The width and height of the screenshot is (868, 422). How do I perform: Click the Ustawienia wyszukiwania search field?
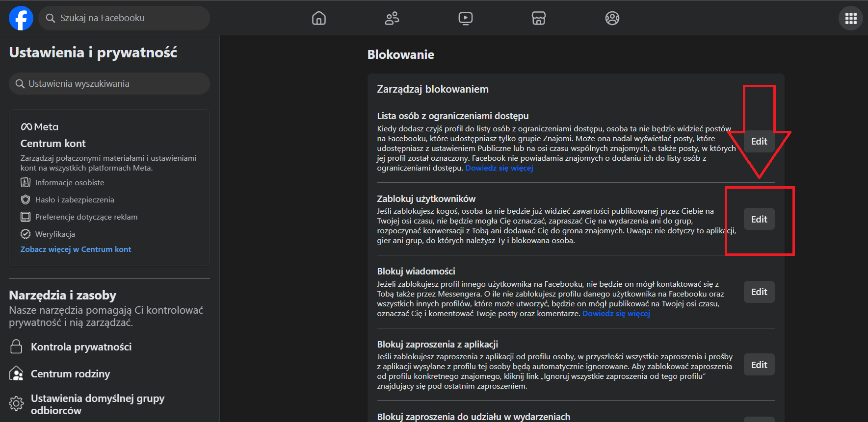pos(109,84)
